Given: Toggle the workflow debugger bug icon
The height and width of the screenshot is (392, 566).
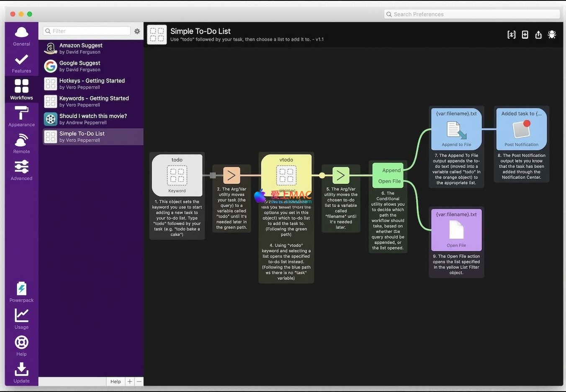Looking at the screenshot, I should point(552,35).
